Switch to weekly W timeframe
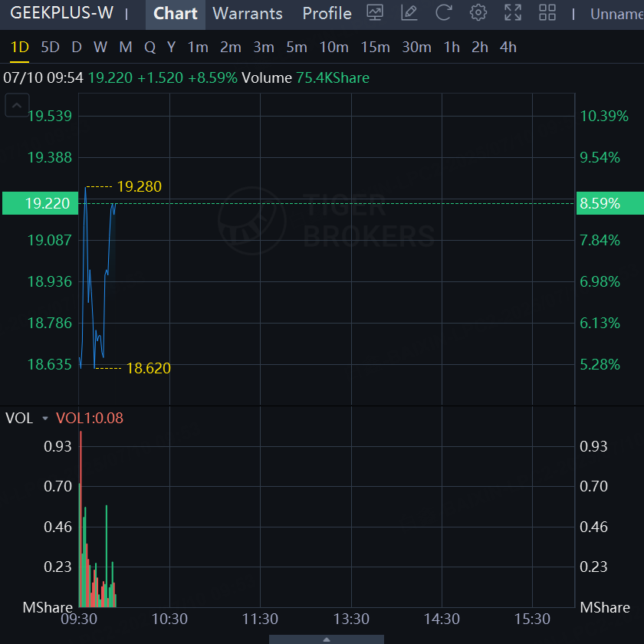 (100, 48)
